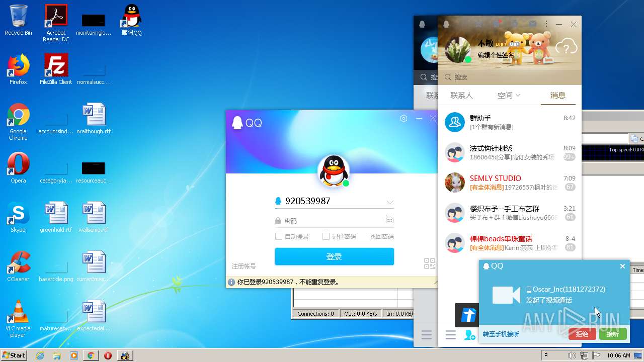The width and height of the screenshot is (644, 362).
Task: Open the 棉棉beads串珠童话 chat
Action: (510, 243)
